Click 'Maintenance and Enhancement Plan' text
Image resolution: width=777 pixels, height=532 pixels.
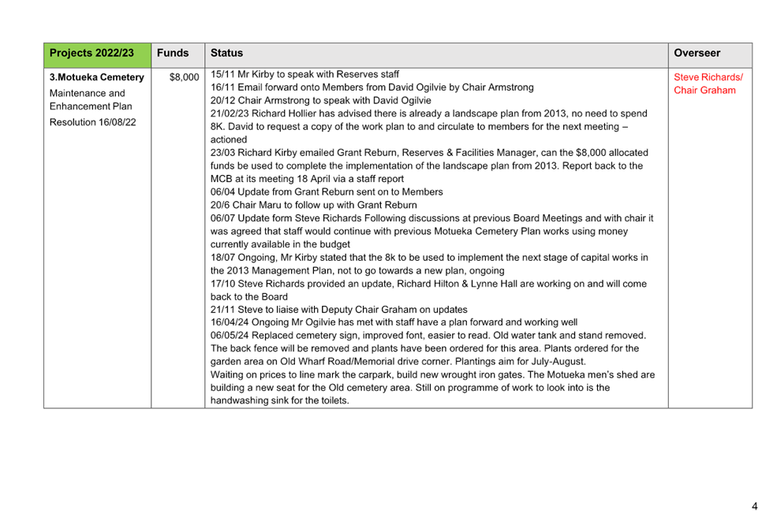(x=91, y=99)
